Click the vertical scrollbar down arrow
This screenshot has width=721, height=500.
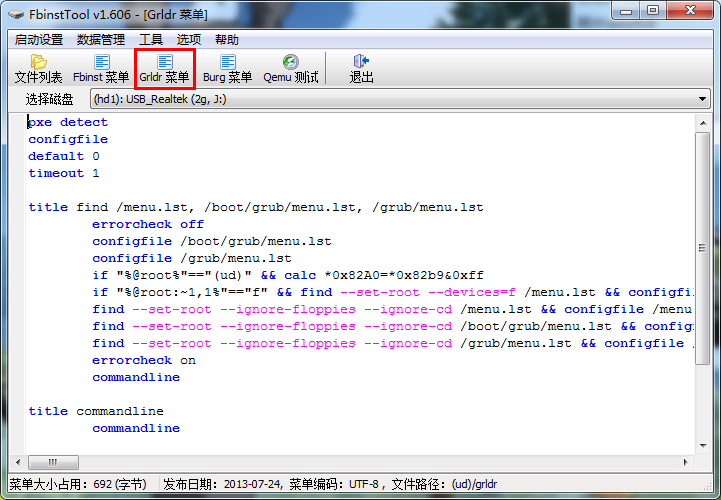(703, 445)
